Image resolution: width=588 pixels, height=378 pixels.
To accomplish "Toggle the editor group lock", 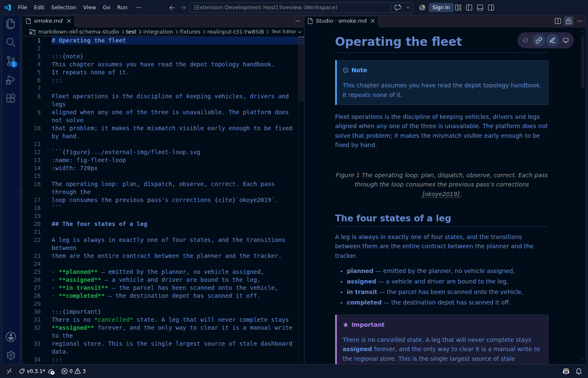I will coord(569,21).
